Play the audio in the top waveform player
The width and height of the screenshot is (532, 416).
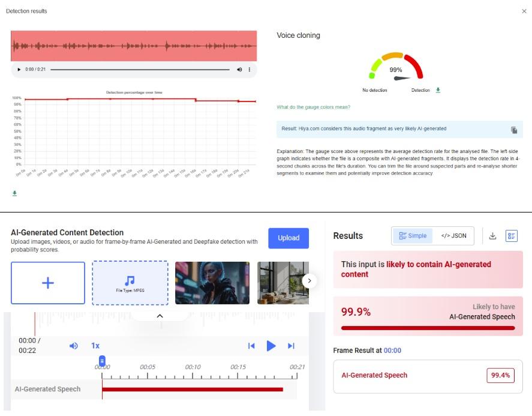tap(19, 70)
